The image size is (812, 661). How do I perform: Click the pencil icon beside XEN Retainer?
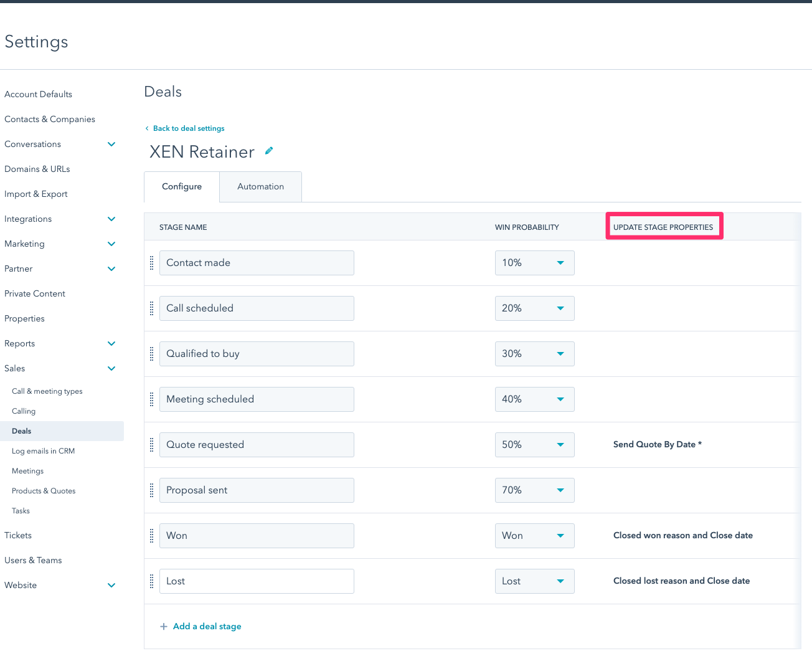tap(269, 151)
